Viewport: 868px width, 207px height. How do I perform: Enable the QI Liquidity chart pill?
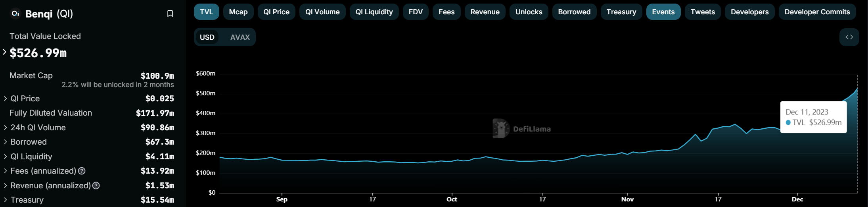(x=374, y=12)
